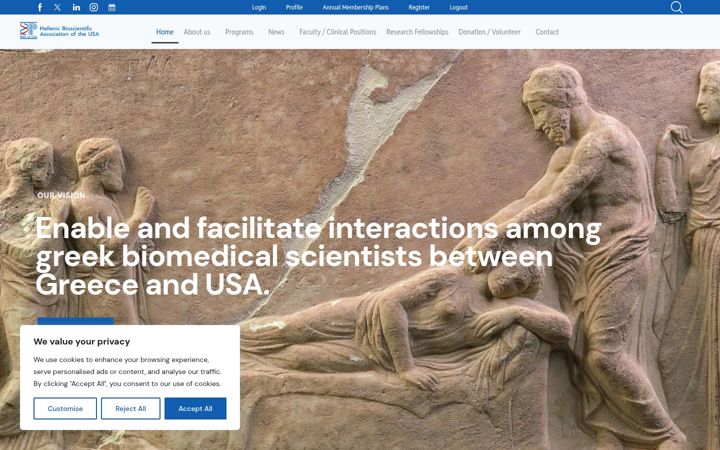
Task: Click the Register link
Action: pyautogui.click(x=419, y=7)
